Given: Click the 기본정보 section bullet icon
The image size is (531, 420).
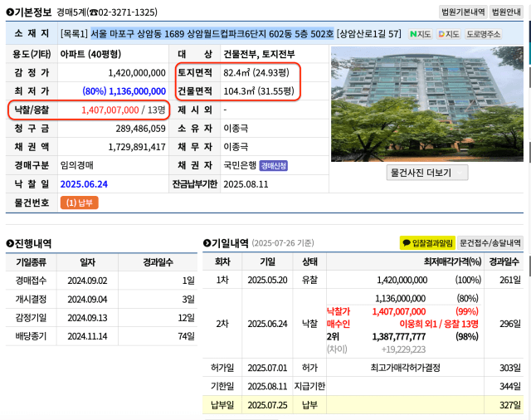Looking at the screenshot, I should [x=10, y=12].
